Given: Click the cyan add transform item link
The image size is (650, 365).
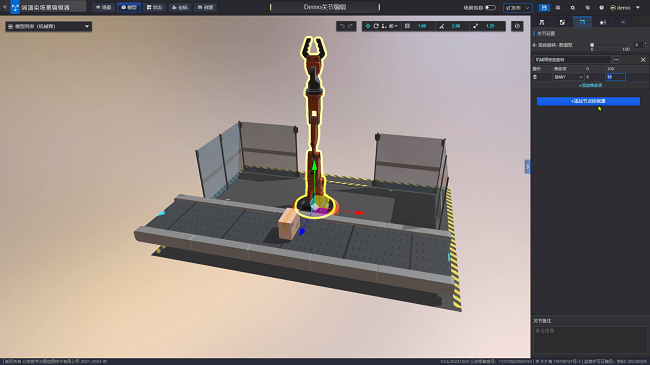Looking at the screenshot, I should point(590,85).
